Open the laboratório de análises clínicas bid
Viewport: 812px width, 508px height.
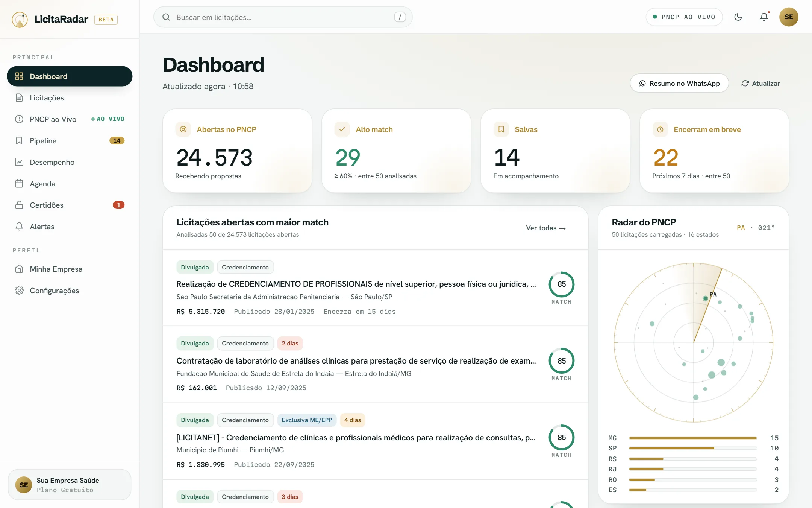tap(356, 361)
